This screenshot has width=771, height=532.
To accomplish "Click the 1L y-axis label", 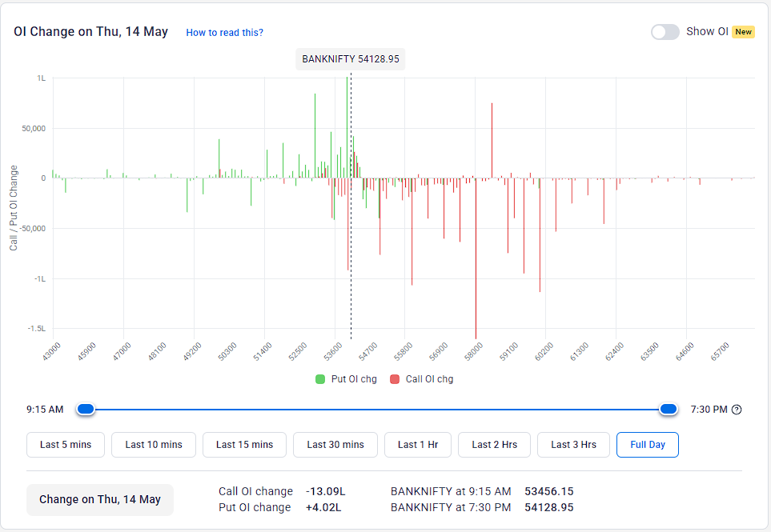I will click(42, 78).
